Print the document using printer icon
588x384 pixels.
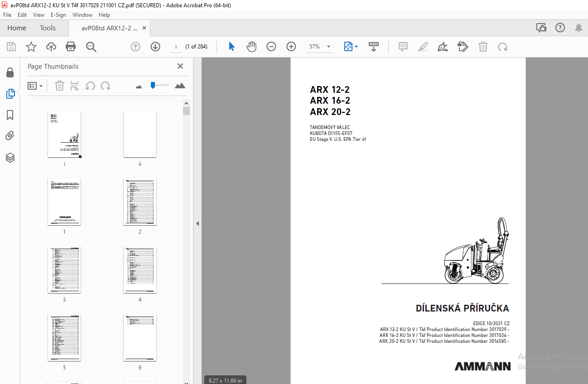[71, 47]
